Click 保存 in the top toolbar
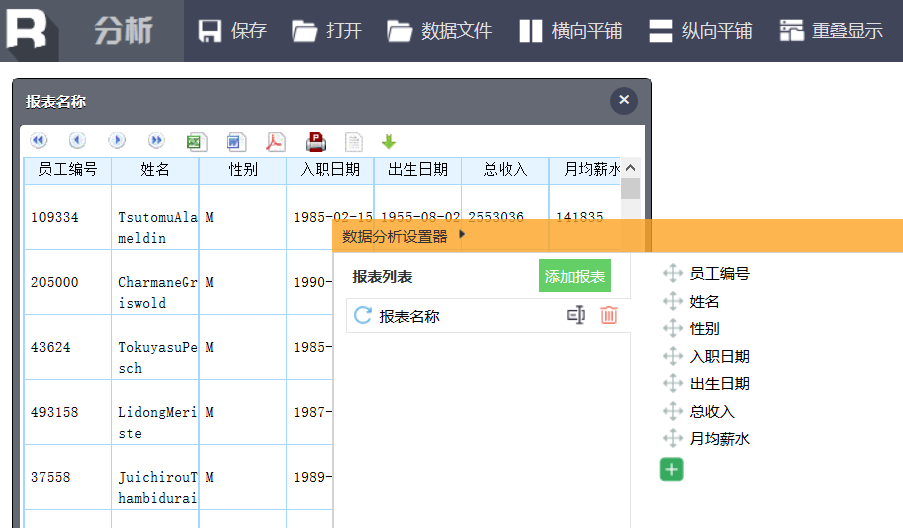903x528 pixels. click(232, 31)
